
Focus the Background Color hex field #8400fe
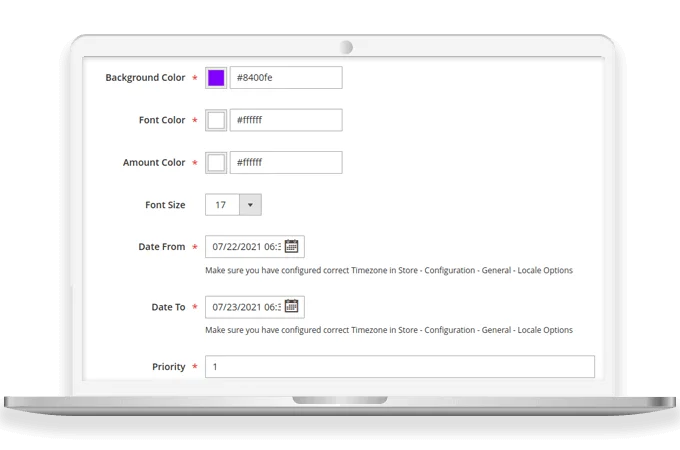coord(285,78)
